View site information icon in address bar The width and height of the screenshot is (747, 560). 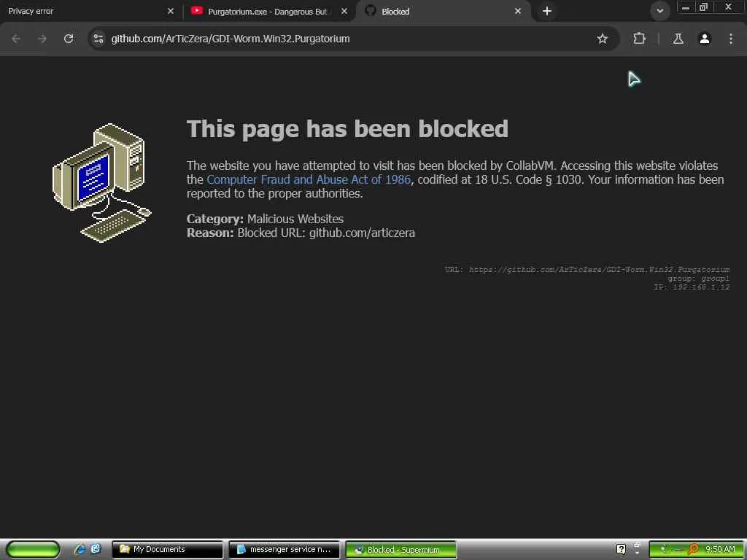click(x=98, y=39)
